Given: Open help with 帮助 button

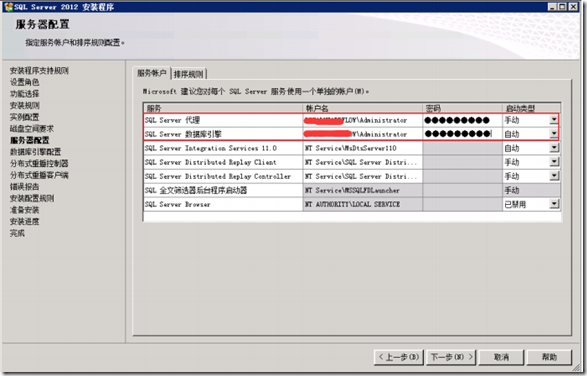Looking at the screenshot, I should [549, 357].
